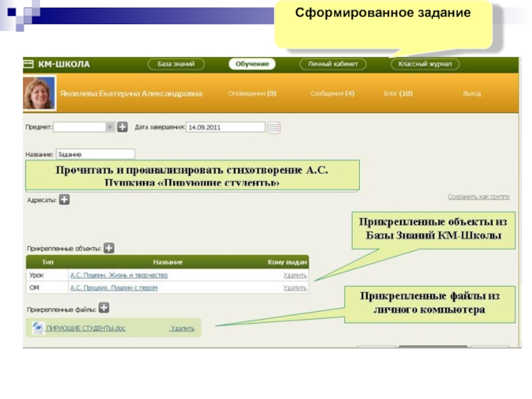
Task: Click the Название column header
Action: (x=168, y=262)
